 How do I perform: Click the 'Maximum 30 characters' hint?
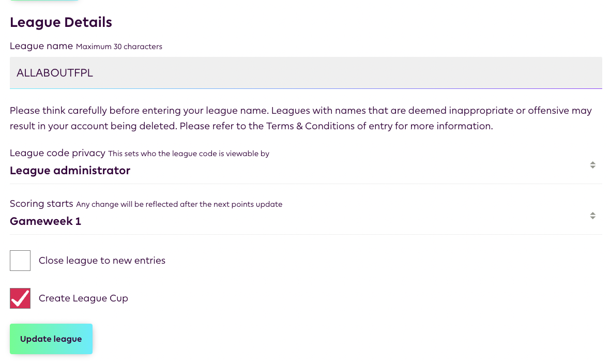click(x=119, y=47)
